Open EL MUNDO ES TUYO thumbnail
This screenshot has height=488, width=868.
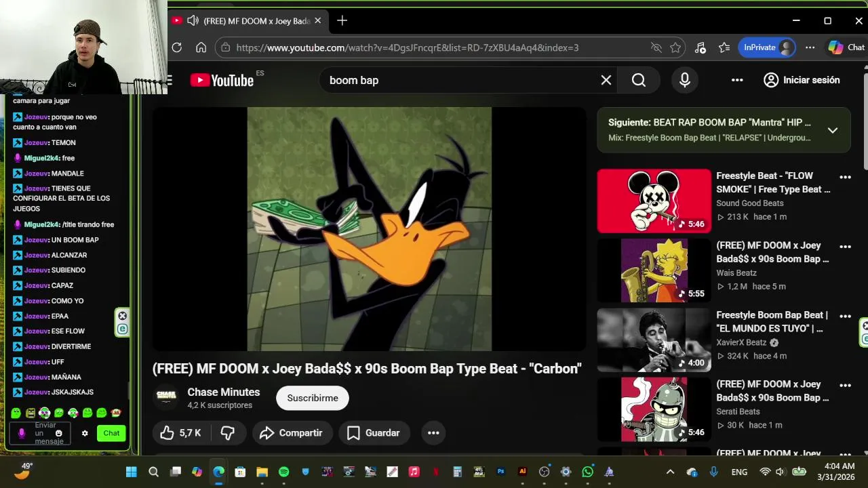click(x=654, y=340)
